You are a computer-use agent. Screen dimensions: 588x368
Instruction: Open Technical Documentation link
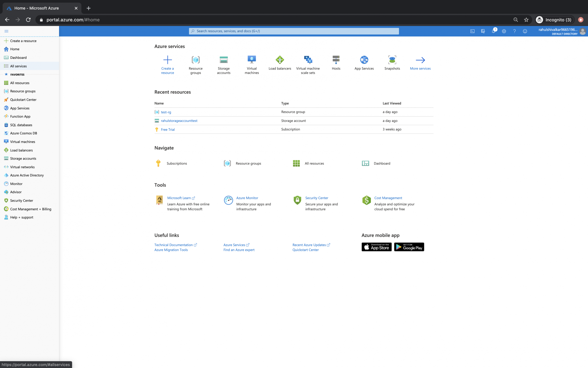173,245
